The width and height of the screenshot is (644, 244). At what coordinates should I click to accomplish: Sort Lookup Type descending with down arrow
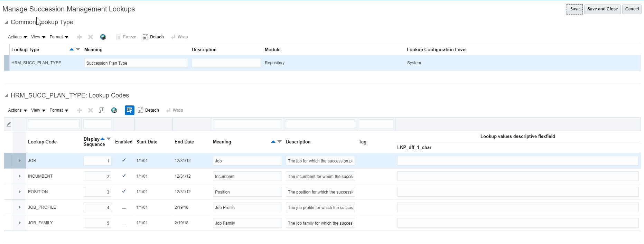(78, 49)
